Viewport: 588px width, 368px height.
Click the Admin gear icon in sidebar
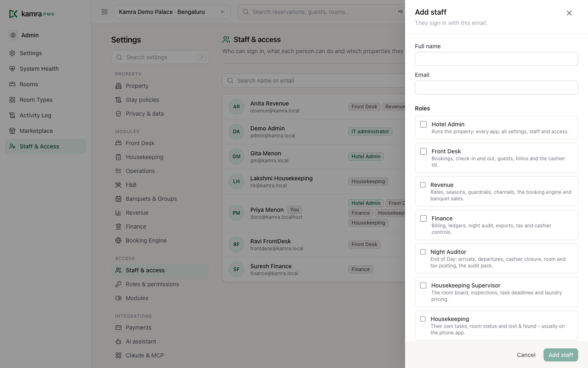(x=13, y=35)
